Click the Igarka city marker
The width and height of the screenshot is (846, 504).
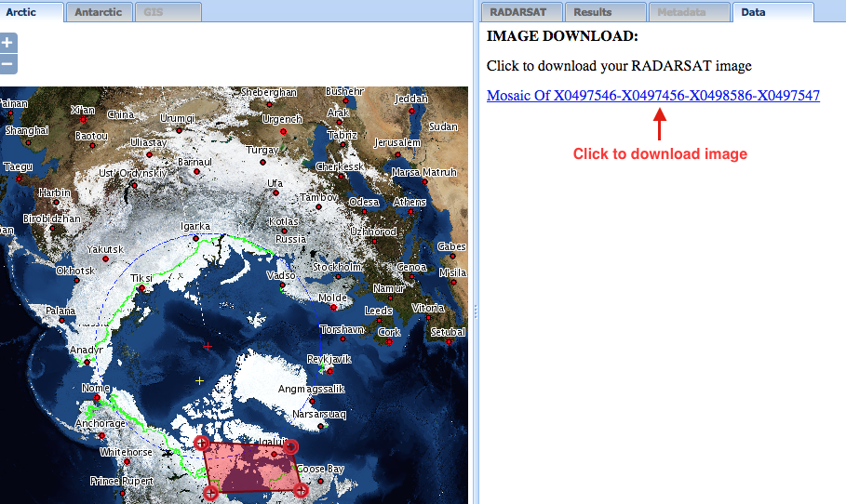[x=195, y=238]
